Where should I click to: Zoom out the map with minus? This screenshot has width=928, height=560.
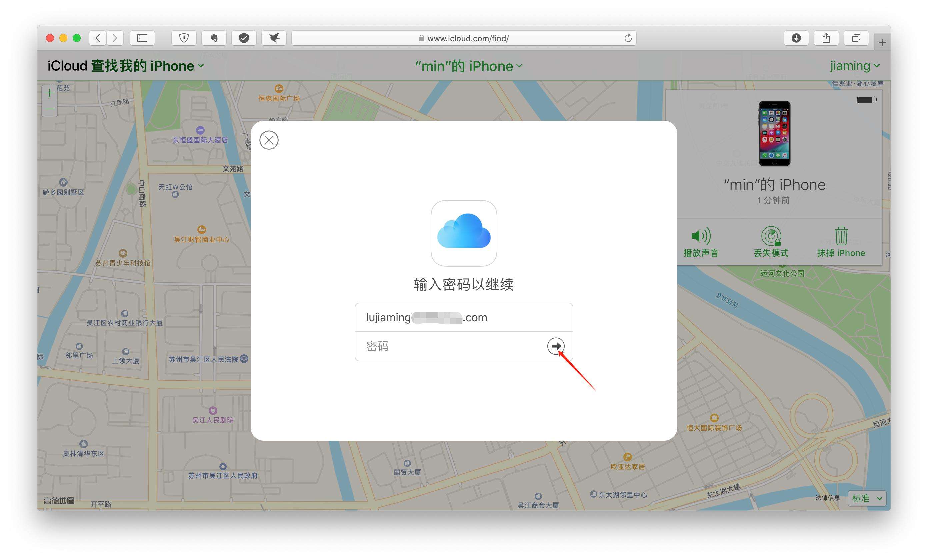click(50, 109)
